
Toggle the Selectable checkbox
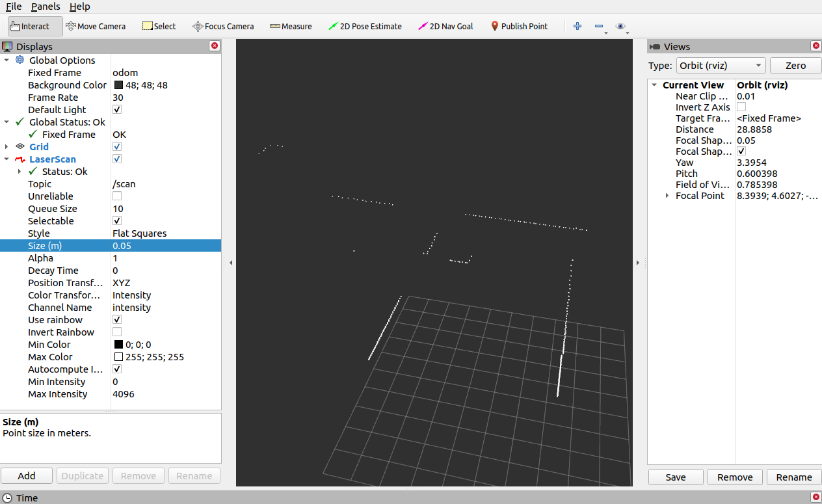point(117,221)
